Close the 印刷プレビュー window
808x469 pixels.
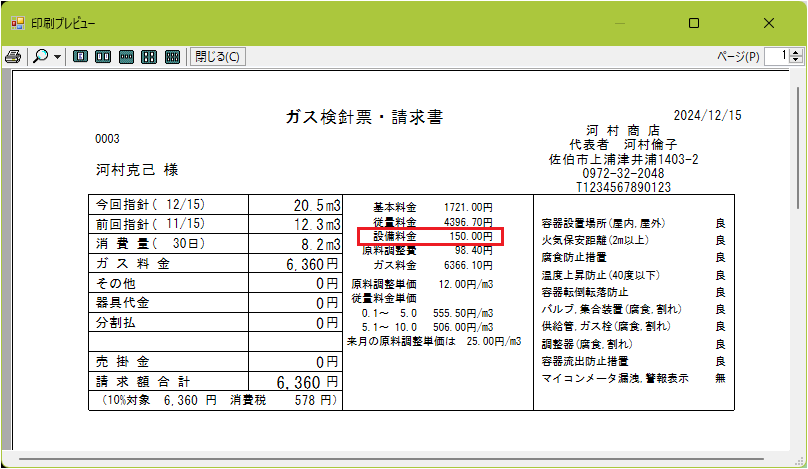pos(768,22)
